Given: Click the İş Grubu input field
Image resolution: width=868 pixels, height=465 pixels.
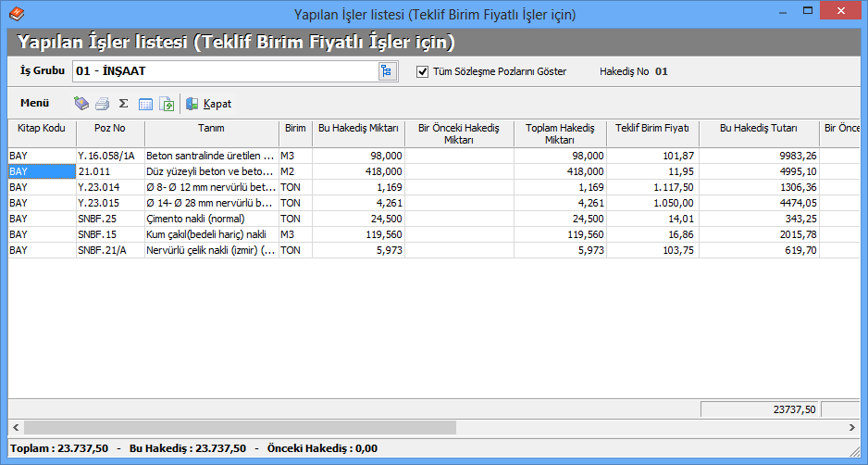Looking at the screenshot, I should click(x=224, y=71).
